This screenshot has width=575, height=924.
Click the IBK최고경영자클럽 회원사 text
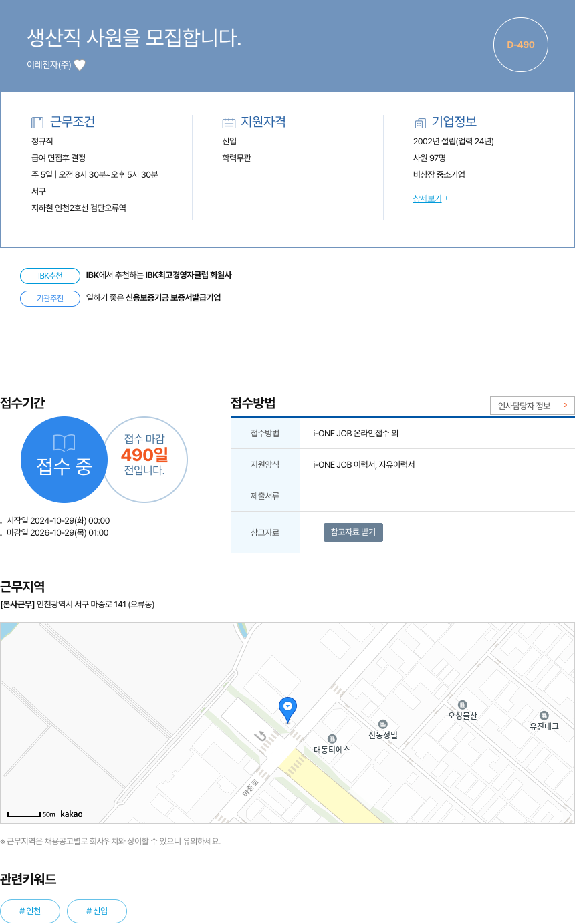(189, 275)
